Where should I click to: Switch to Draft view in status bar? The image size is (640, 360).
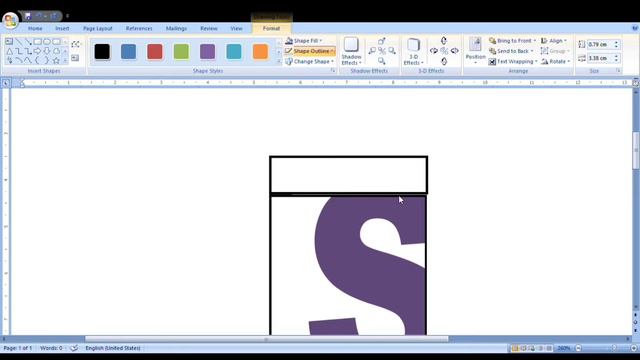point(549,348)
